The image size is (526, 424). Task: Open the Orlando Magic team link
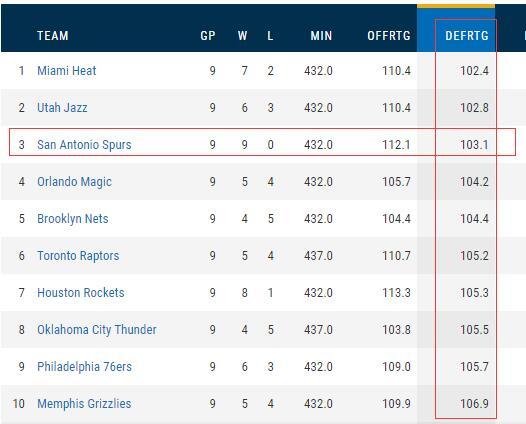(74, 182)
